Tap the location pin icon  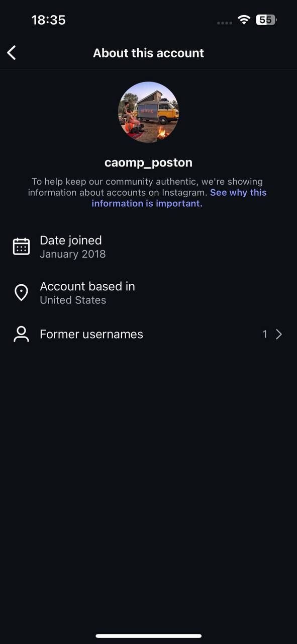point(21,292)
